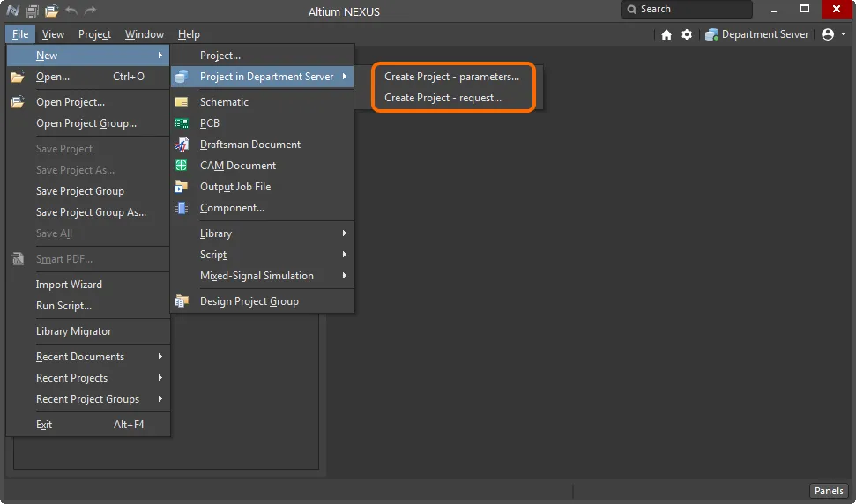The width and height of the screenshot is (856, 504).
Task: Open the File menu
Action: click(x=21, y=34)
